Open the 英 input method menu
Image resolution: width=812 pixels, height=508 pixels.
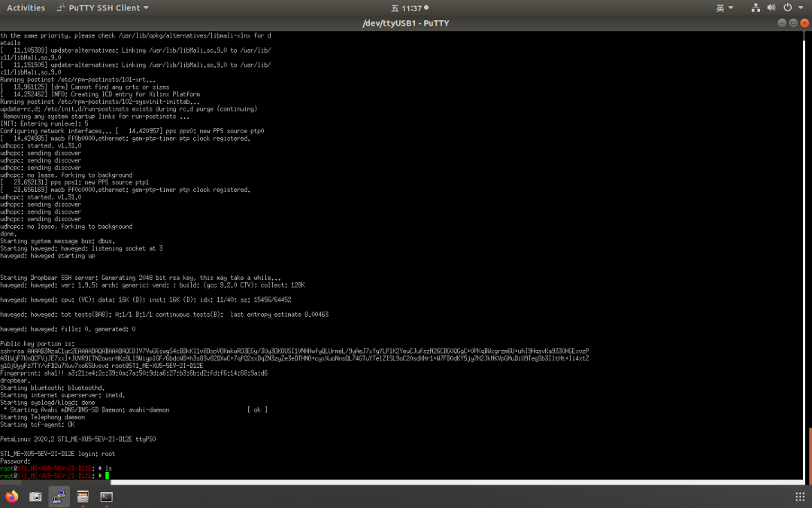[x=725, y=8]
